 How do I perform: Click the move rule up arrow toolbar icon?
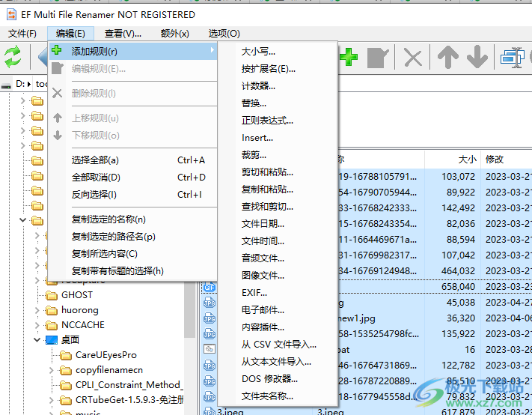click(x=448, y=57)
